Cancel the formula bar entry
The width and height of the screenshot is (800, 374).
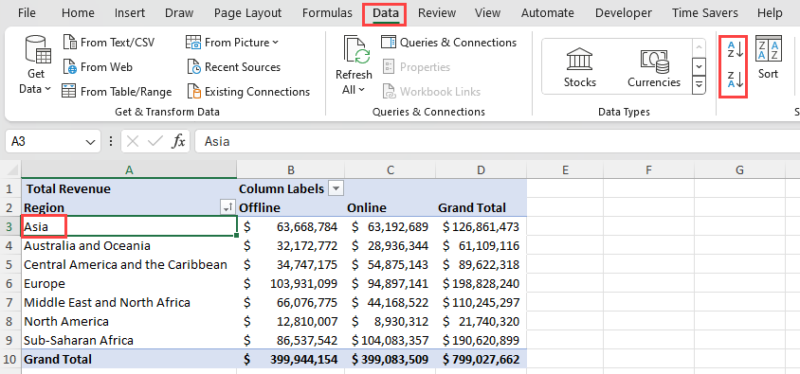tap(133, 142)
